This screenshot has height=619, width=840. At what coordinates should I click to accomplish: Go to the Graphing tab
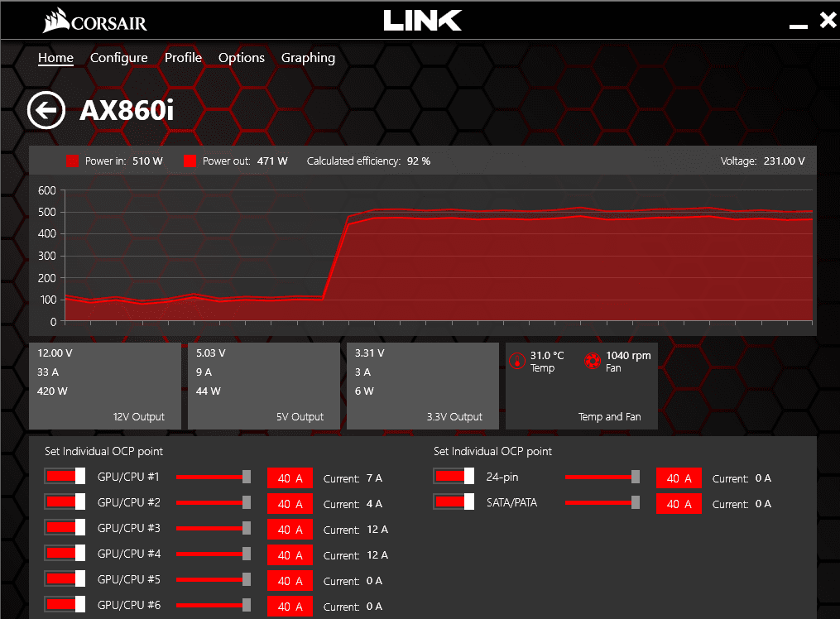pos(309,58)
